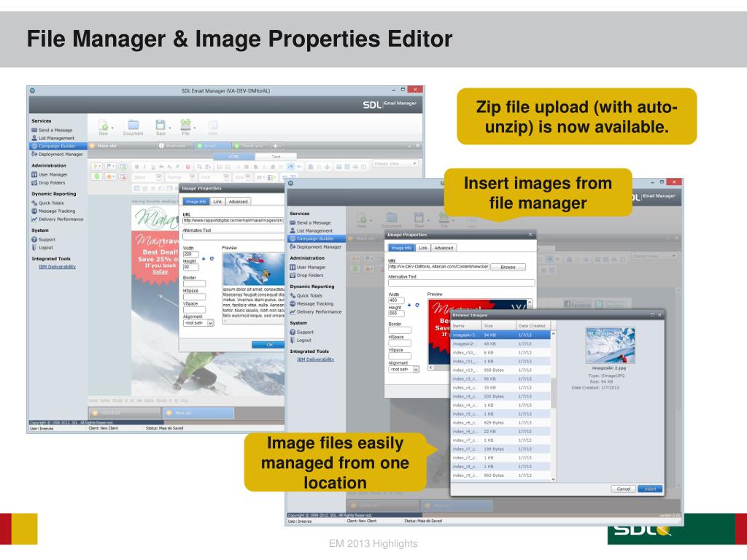
Task: Select the 48 KB imageski2 row
Action: click(500, 344)
